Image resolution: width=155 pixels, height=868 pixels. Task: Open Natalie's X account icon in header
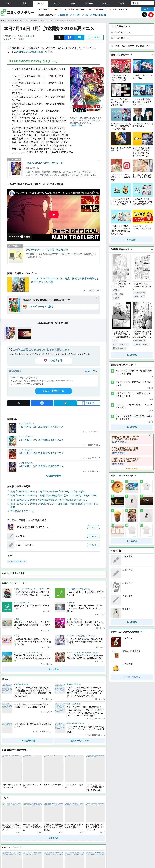(x=145, y=15)
